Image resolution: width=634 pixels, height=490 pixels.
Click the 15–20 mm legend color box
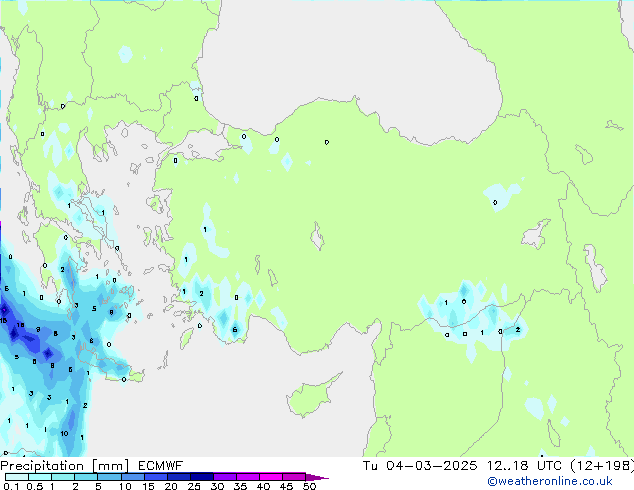(x=155, y=477)
